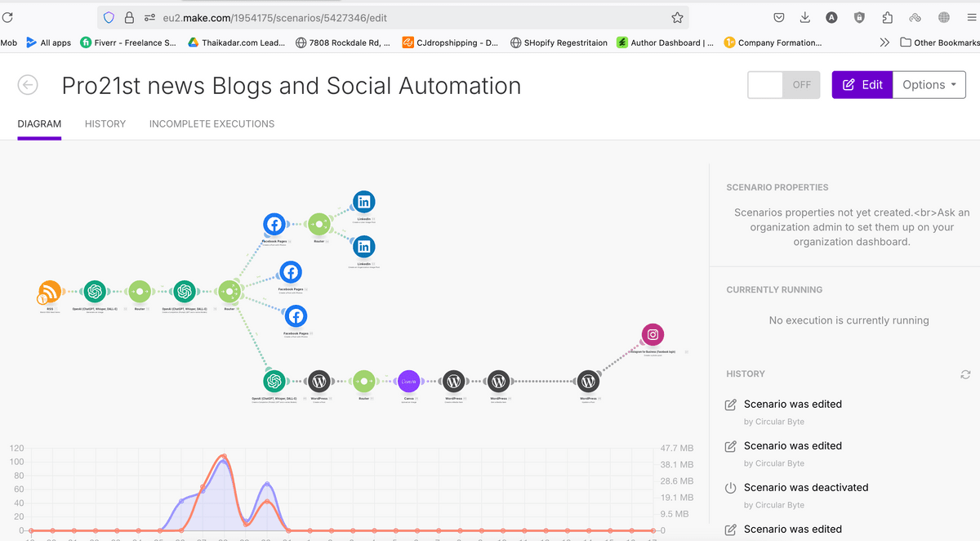Open the lowest Facebook Pages module
Image resolution: width=980 pixels, height=541 pixels.
[x=296, y=316]
